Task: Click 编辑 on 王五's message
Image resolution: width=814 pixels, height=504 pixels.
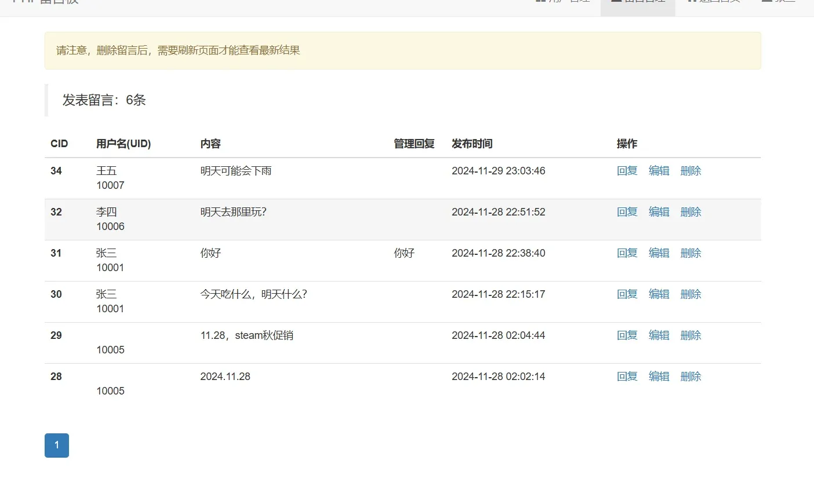Action: [x=659, y=171]
